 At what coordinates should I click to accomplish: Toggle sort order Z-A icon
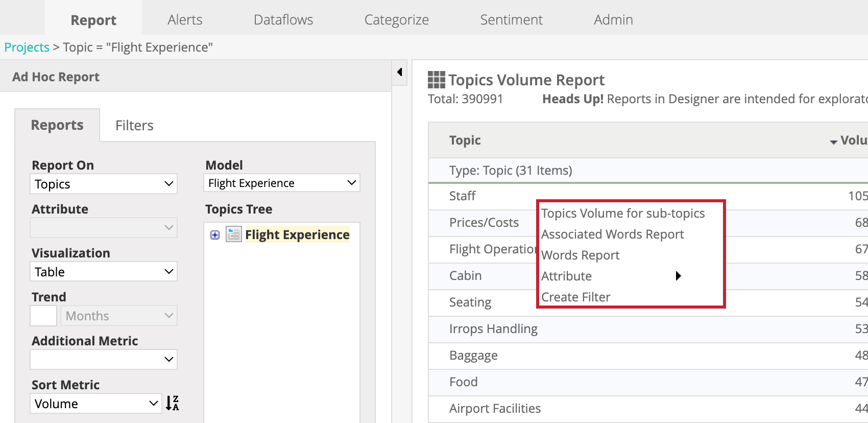pos(172,403)
